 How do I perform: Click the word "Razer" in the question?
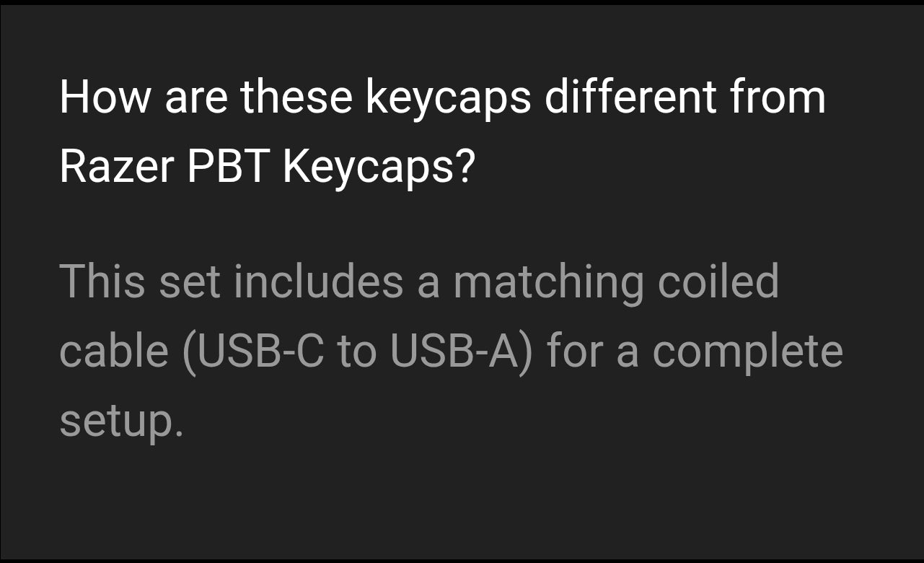[x=116, y=167]
